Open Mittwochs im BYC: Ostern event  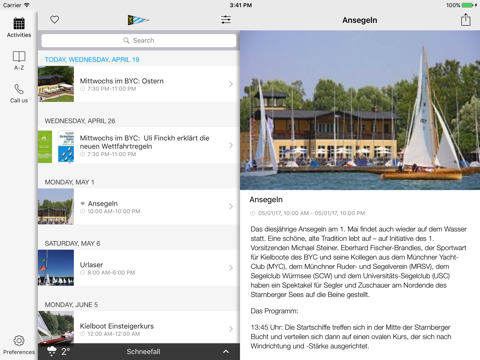tap(139, 84)
